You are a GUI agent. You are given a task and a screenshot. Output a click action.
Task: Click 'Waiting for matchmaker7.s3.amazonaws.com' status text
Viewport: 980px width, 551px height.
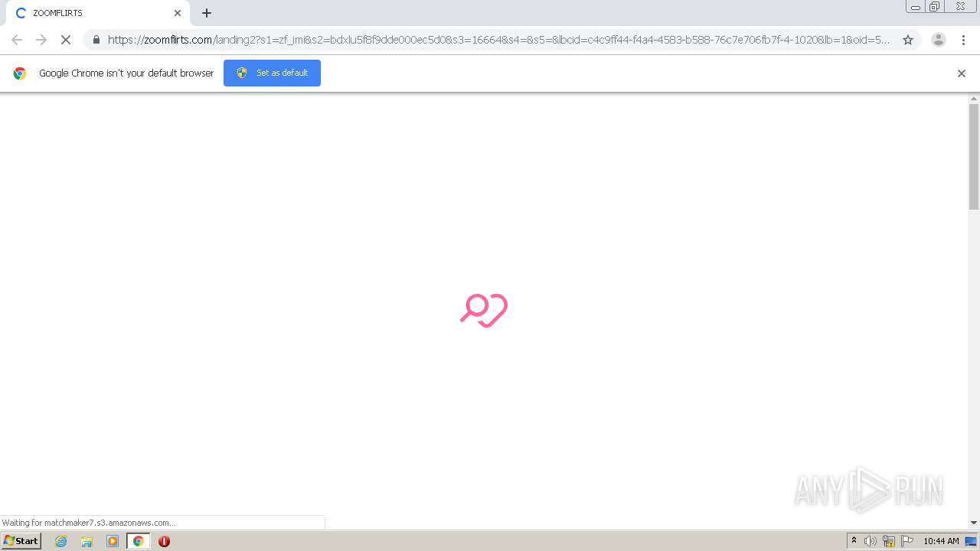[89, 523]
